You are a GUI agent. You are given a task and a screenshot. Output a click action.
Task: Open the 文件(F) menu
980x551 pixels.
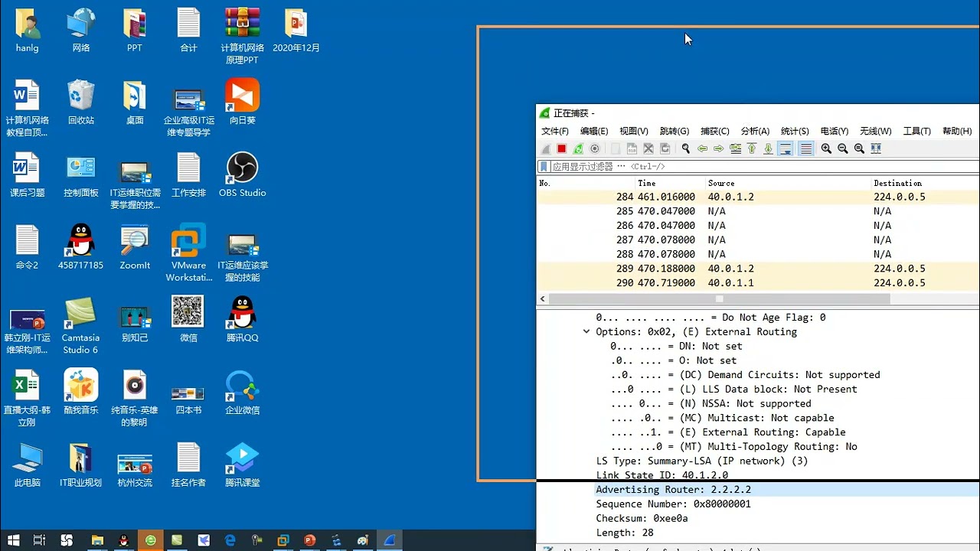[554, 131]
